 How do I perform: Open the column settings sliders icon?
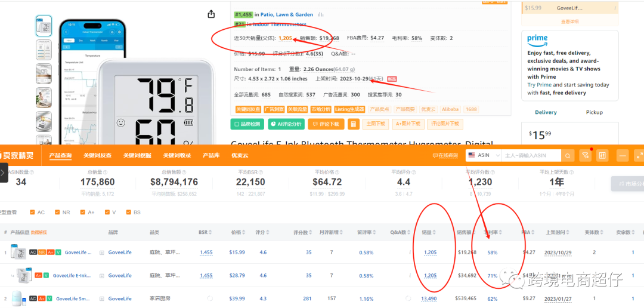point(603,155)
